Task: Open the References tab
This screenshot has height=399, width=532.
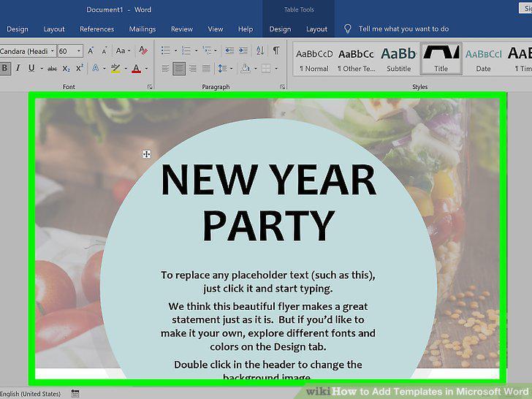Action: point(97,29)
